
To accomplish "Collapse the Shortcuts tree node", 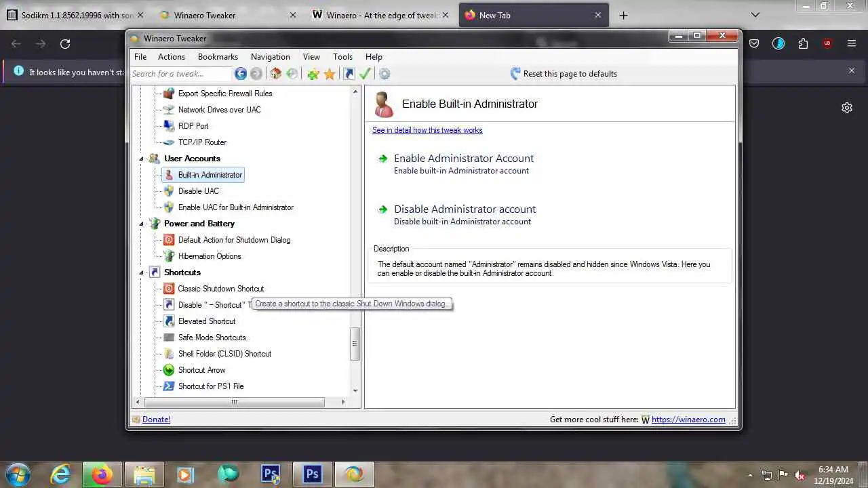I will [x=142, y=272].
